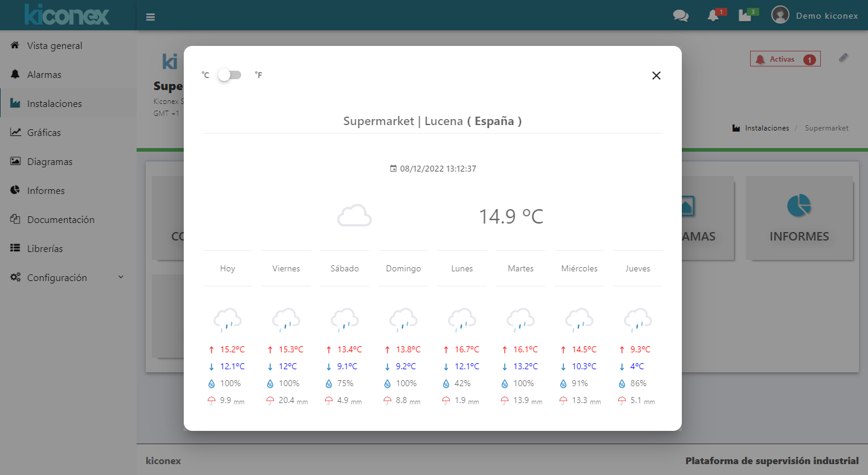
Task: Select Gráficas from the sidebar
Action: (44, 133)
